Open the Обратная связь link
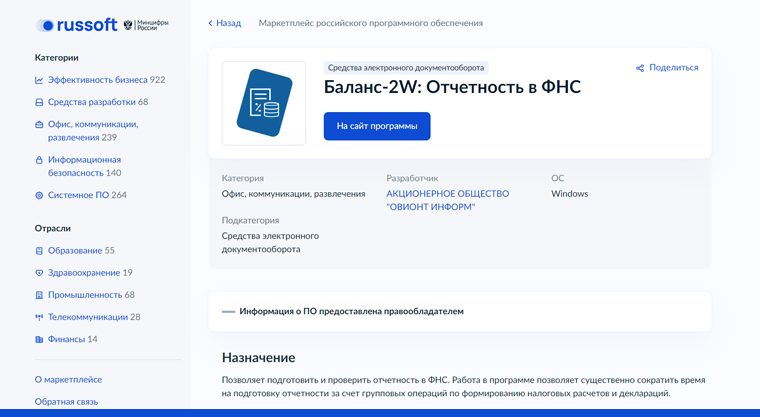Viewport: 760px width, 417px height. 66,401
